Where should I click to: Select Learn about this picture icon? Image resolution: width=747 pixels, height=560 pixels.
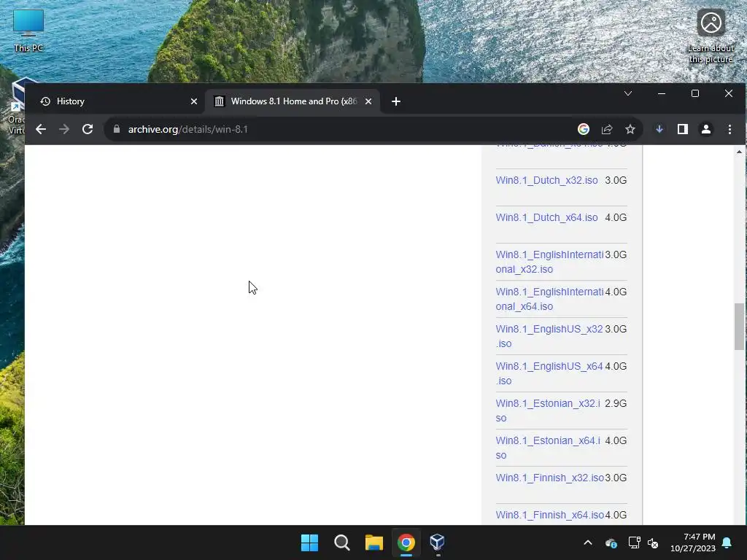tap(711, 36)
